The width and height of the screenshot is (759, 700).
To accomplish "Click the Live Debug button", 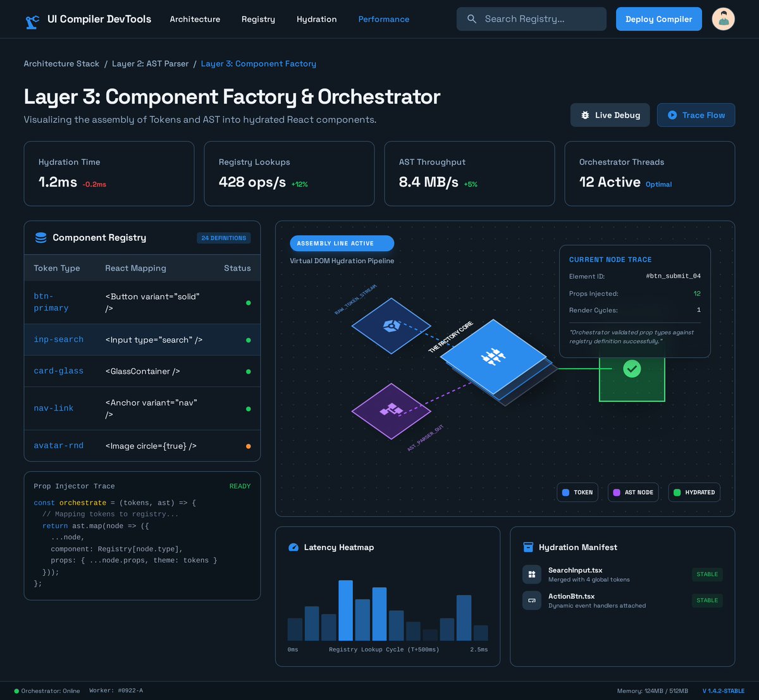I will click(610, 115).
